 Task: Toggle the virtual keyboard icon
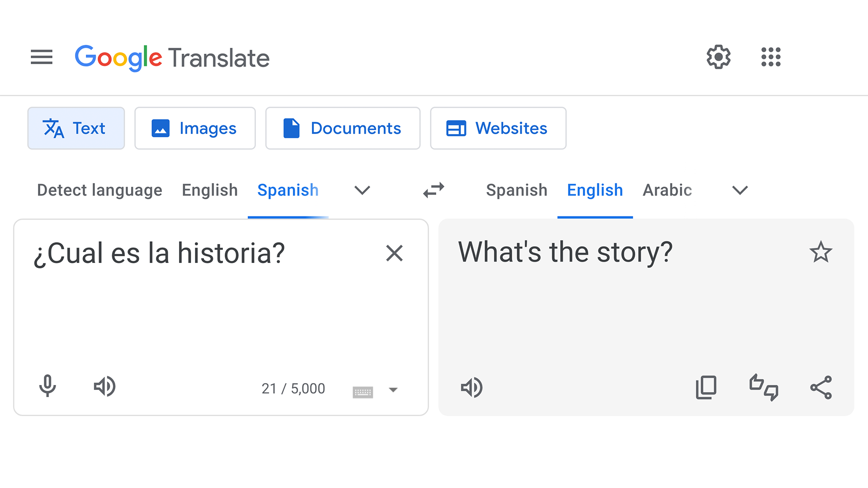[x=363, y=392]
